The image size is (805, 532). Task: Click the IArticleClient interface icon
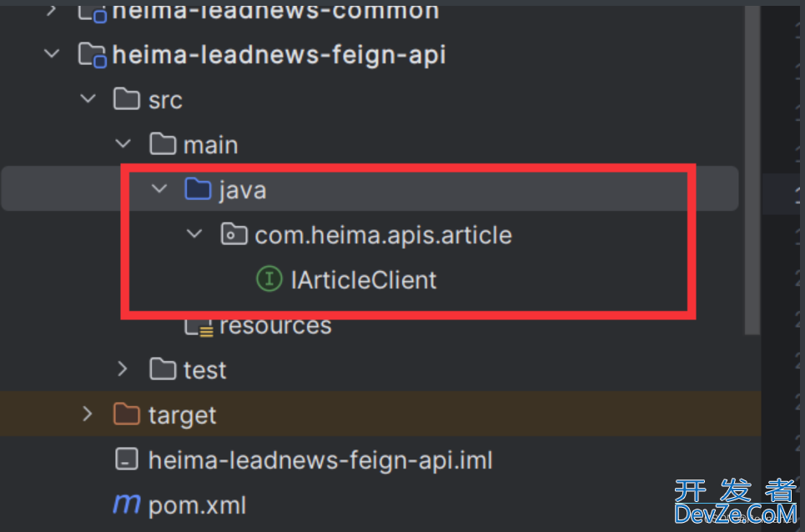(269, 279)
